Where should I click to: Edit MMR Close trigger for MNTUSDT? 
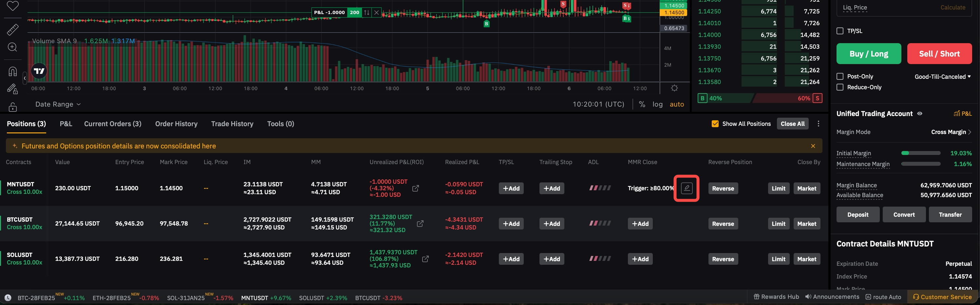(x=686, y=188)
